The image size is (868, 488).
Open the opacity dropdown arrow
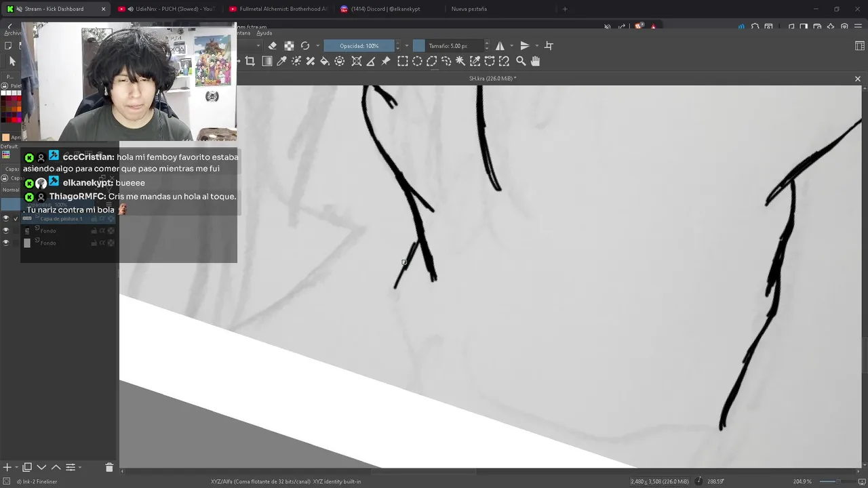pos(407,45)
